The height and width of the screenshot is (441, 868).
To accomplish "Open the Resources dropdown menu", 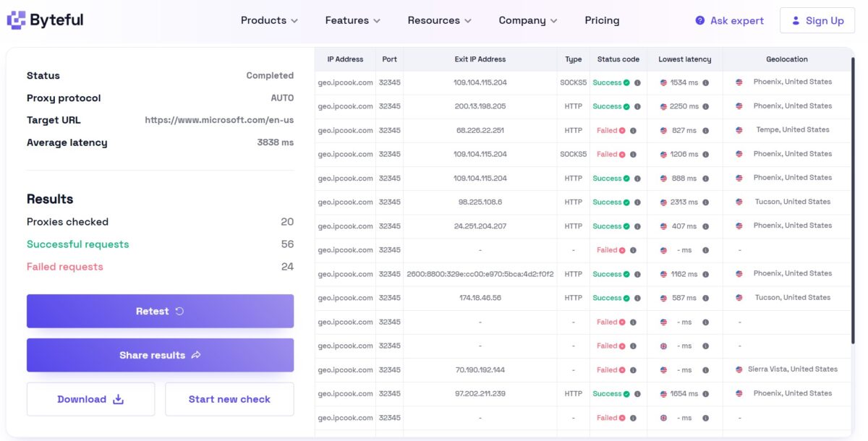I will click(x=440, y=20).
